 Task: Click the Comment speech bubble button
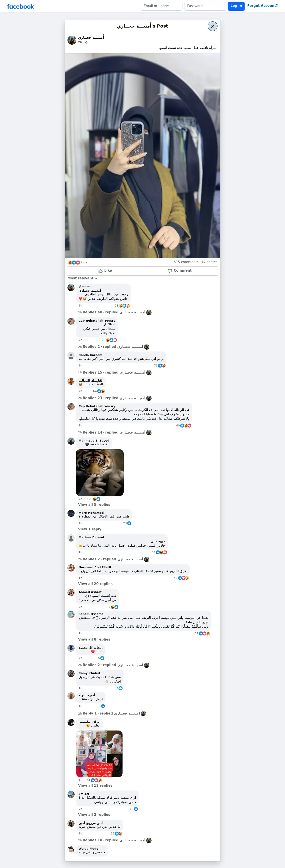click(180, 271)
